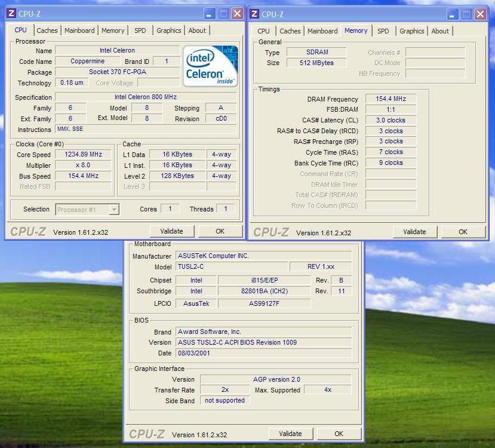Click Validate in the left CPU window
This screenshot has height=448, width=495.
[x=172, y=231]
